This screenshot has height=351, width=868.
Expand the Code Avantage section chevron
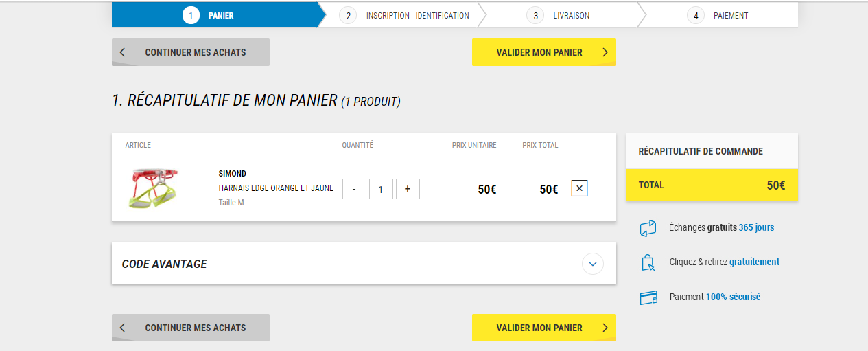(593, 264)
